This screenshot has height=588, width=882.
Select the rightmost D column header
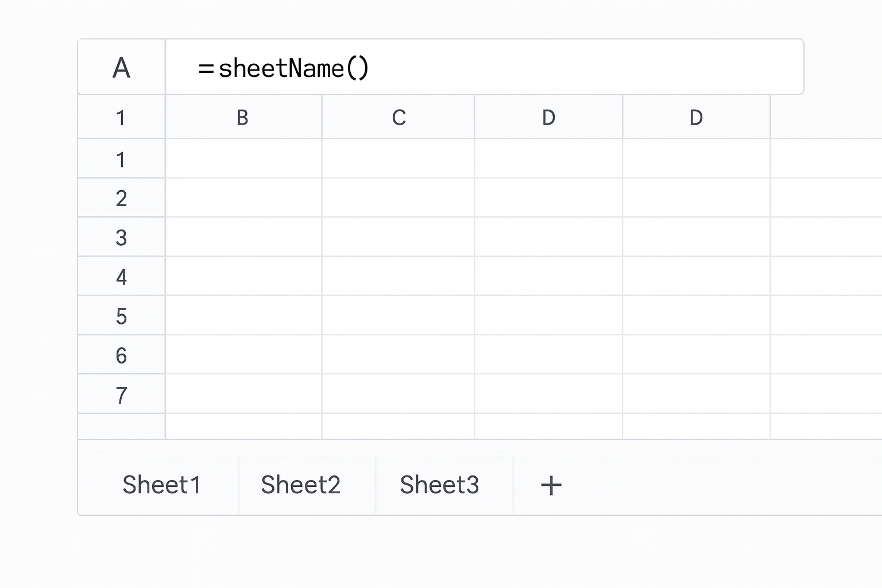[696, 118]
